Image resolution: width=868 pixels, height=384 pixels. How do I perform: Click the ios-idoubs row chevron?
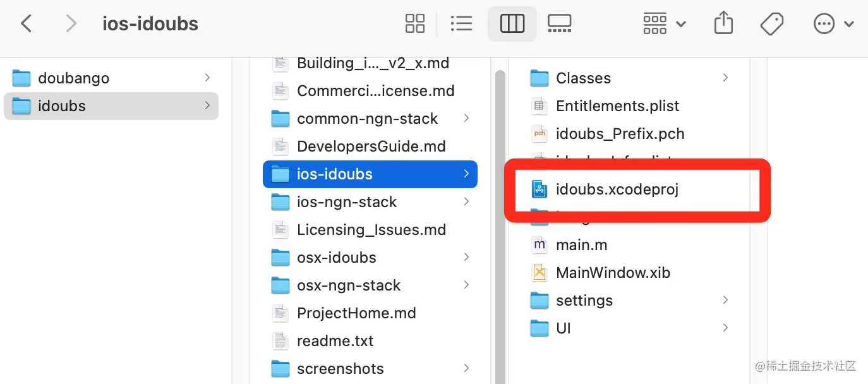(x=466, y=174)
